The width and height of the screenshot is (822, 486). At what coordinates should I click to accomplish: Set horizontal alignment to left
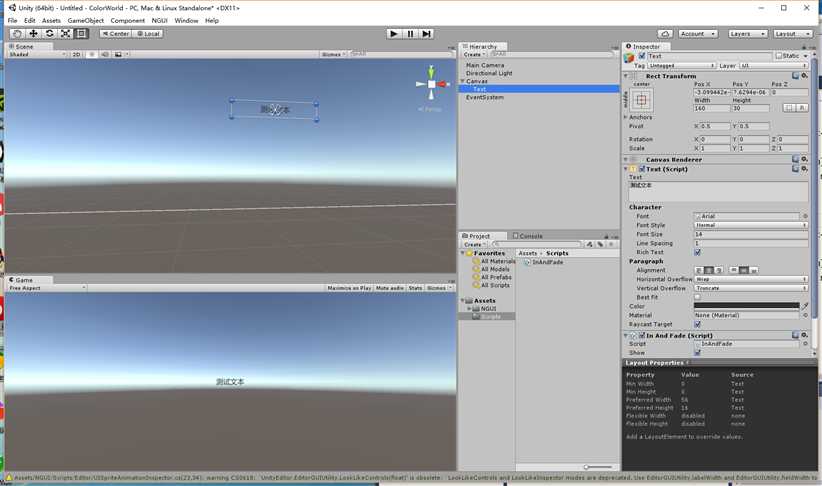click(x=699, y=271)
